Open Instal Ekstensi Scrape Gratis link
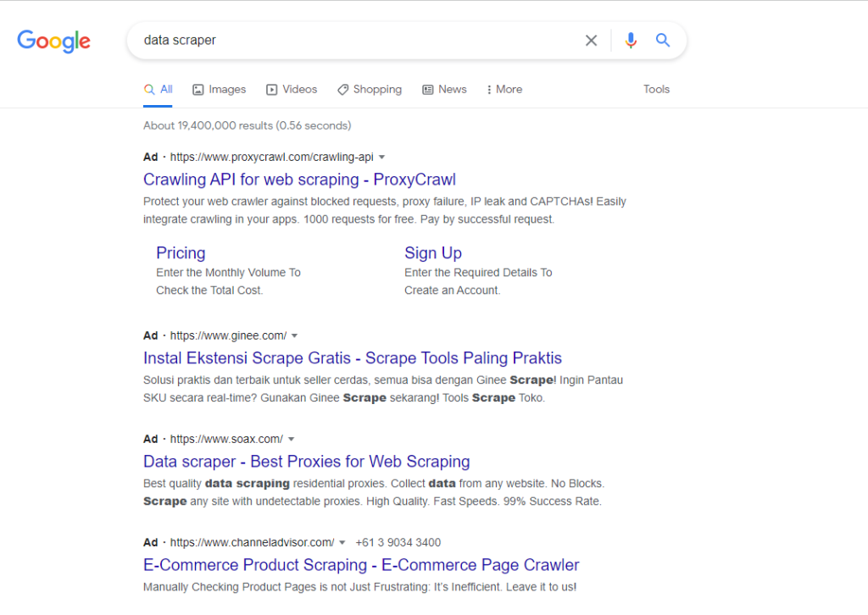 tap(353, 358)
